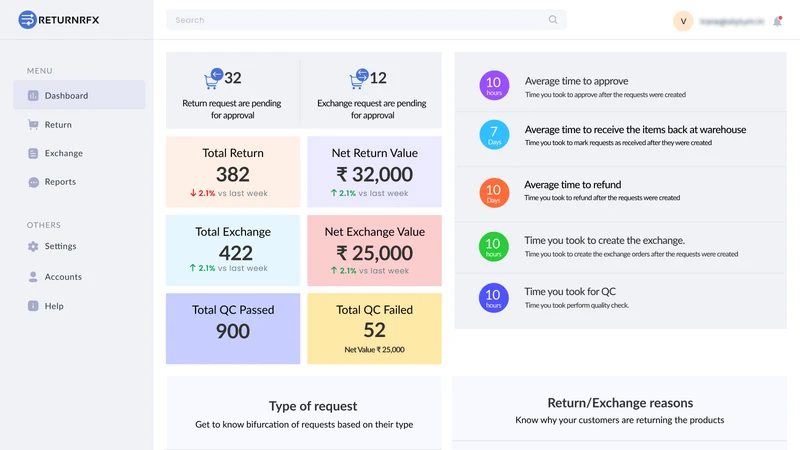Click the pending return count 32
The image size is (800, 450).
pyautogui.click(x=233, y=78)
